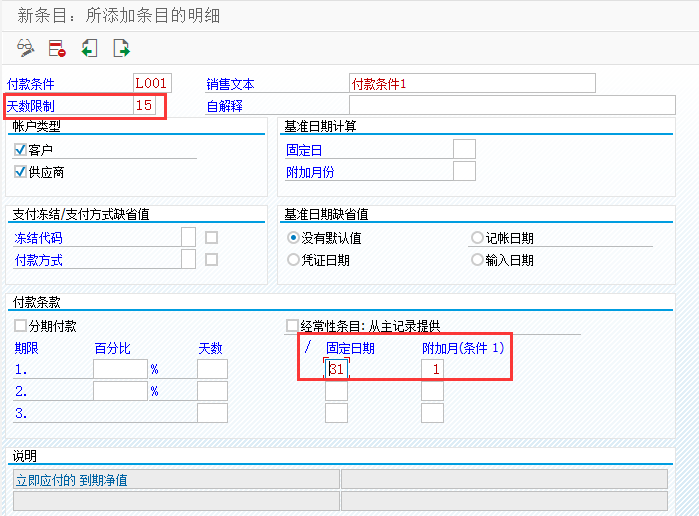Click the 销售文本 label
This screenshot has height=516, width=699.
pyautogui.click(x=230, y=84)
